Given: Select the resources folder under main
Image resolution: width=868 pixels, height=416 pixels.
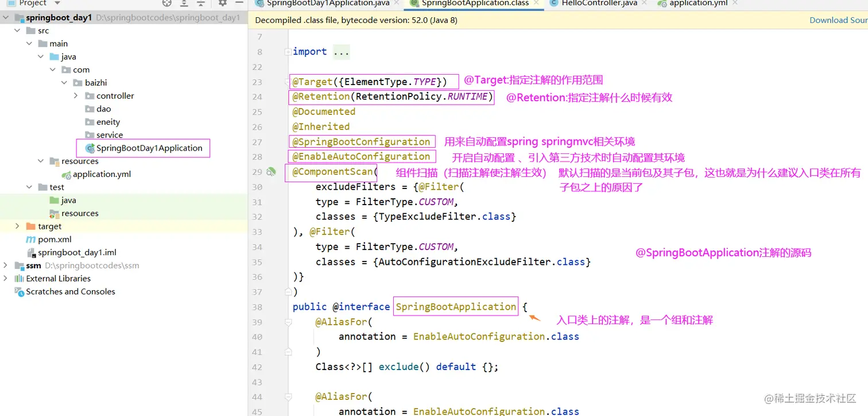Looking at the screenshot, I should click(80, 161).
